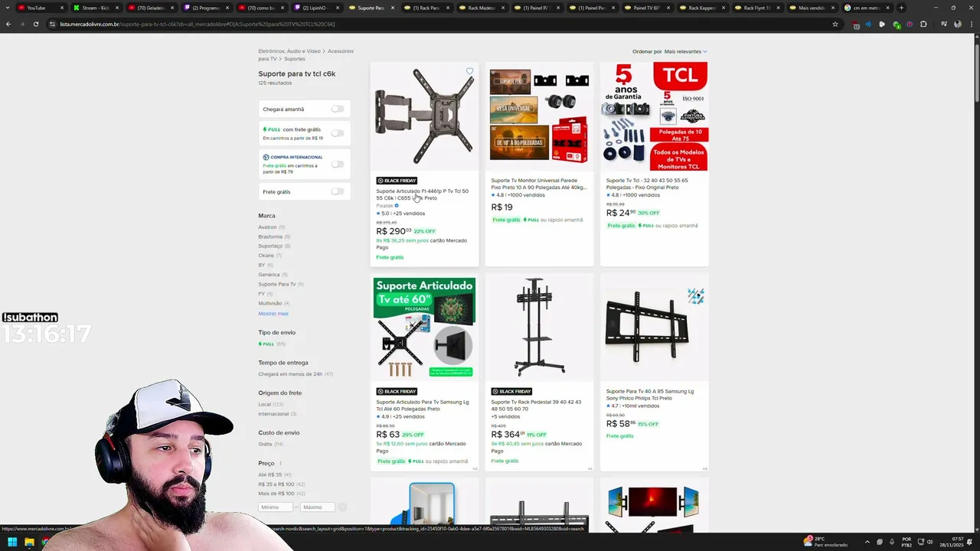This screenshot has height=551, width=980.
Task: Toggle the Compra Internacional filter
Action: coord(337,164)
